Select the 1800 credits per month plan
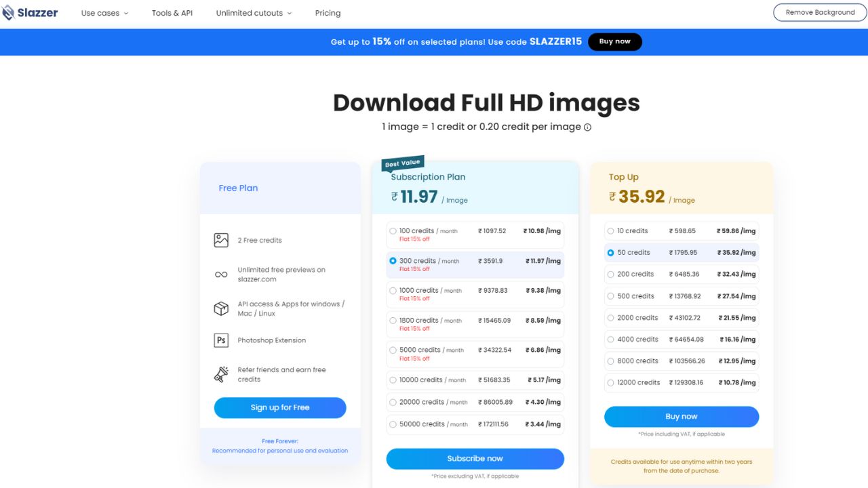 click(475, 324)
